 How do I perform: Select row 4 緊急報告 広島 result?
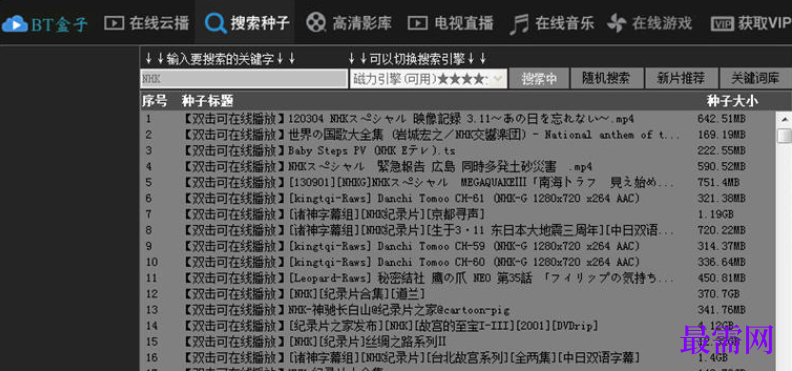[x=458, y=167]
